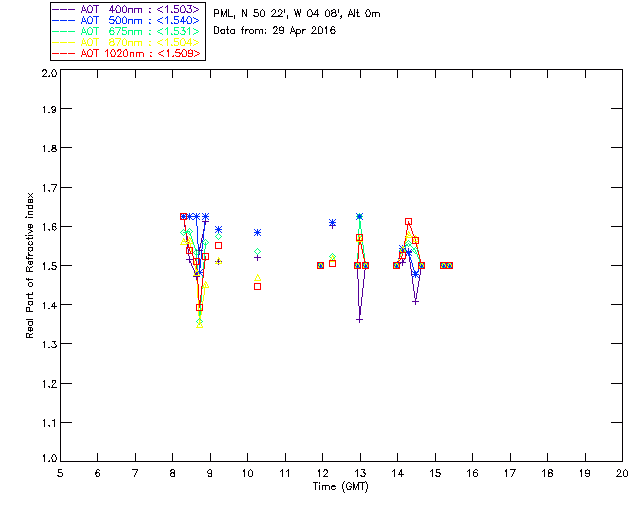Click the y-axis tick label 1.6
The image size is (640, 512).
[x=49, y=227]
